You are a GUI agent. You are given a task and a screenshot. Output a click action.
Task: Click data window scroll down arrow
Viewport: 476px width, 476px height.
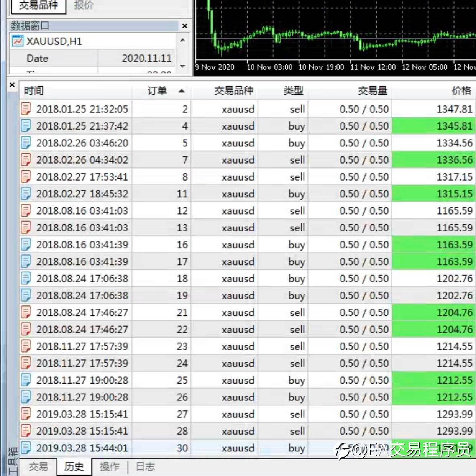click(183, 66)
